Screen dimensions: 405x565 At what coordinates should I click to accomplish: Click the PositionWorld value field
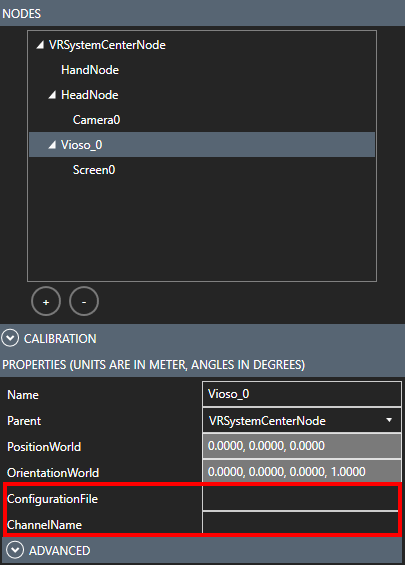click(302, 446)
